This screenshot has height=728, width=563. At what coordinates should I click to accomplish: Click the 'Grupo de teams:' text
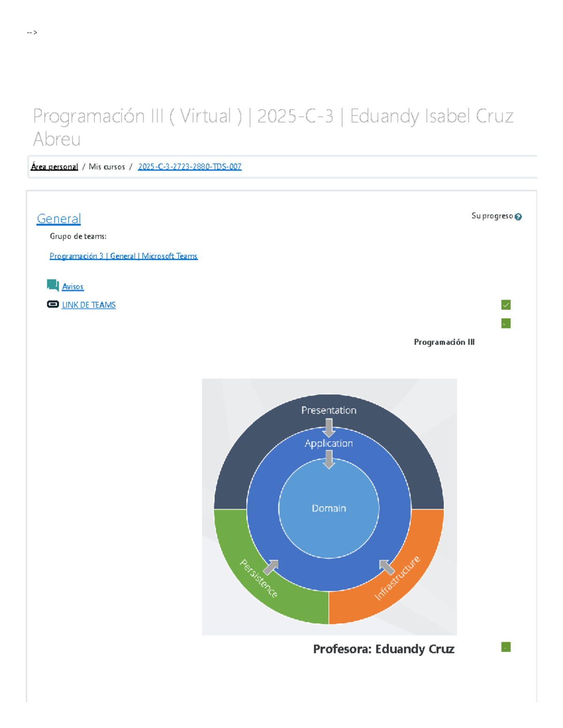[x=78, y=236]
